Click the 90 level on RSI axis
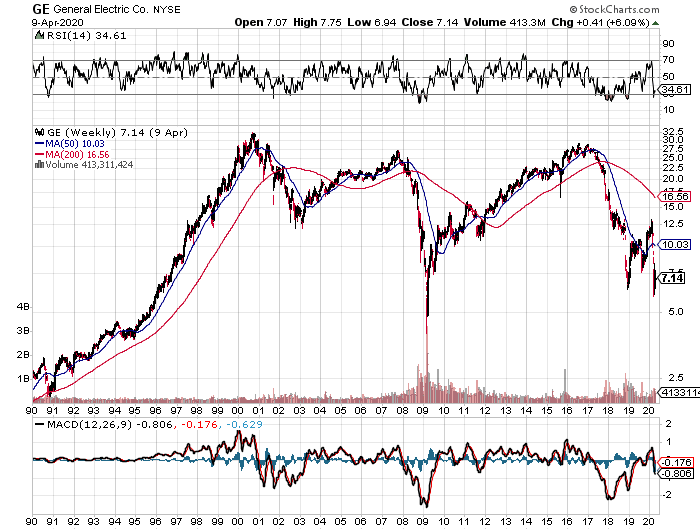 click(668, 43)
